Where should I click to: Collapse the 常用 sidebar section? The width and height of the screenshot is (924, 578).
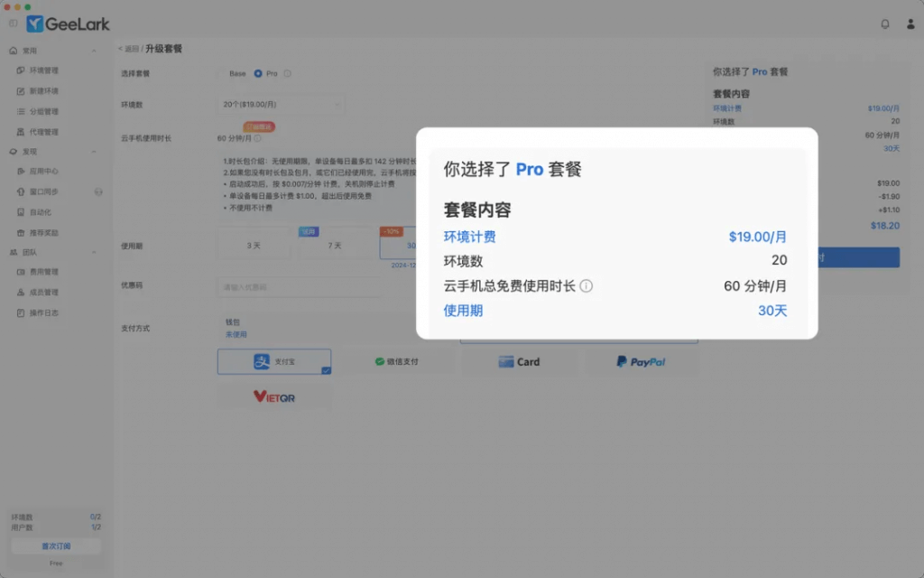point(93,51)
